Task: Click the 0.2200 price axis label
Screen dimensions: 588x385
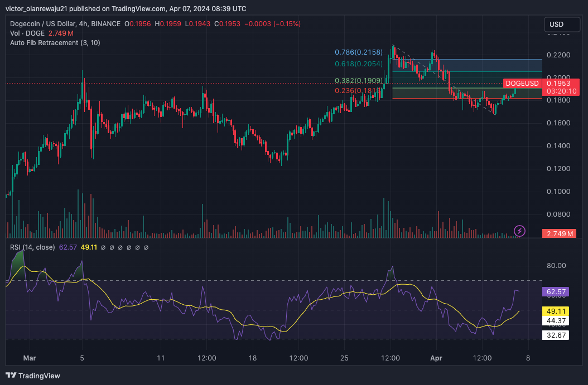Action: click(558, 55)
